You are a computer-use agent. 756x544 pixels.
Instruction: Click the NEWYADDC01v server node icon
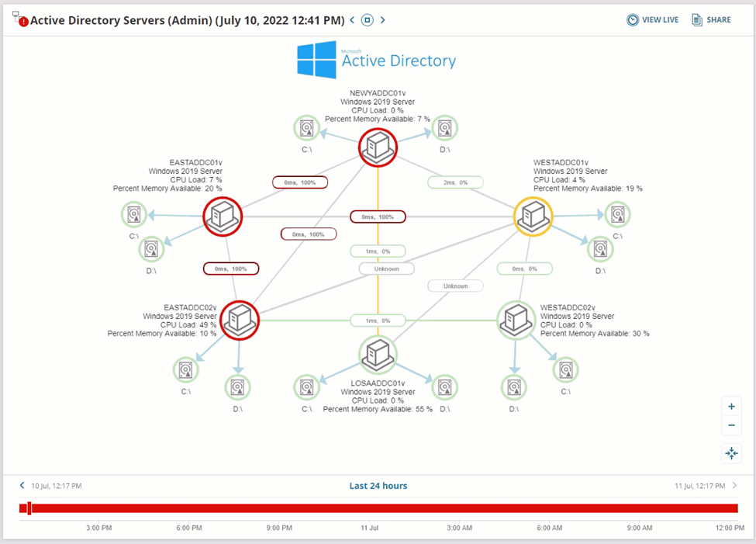pos(378,147)
